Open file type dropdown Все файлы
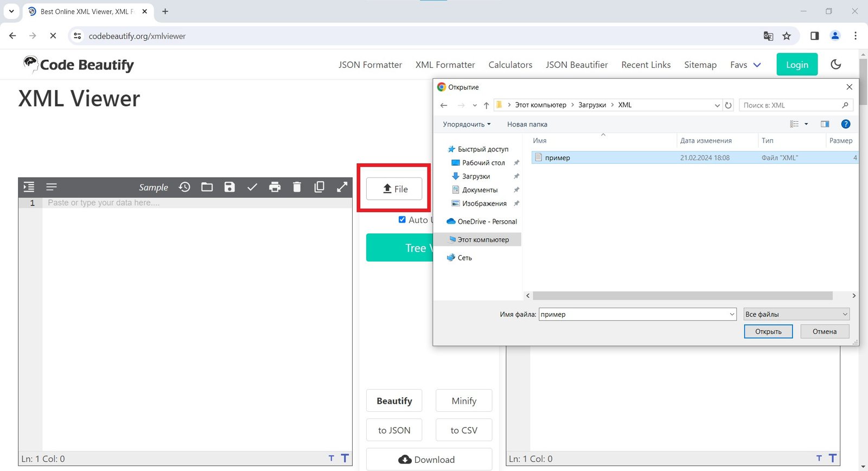The height and width of the screenshot is (471, 868). pos(796,314)
